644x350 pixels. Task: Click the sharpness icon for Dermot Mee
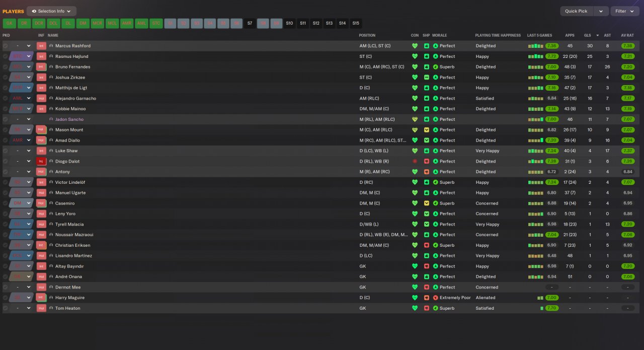[x=426, y=287]
